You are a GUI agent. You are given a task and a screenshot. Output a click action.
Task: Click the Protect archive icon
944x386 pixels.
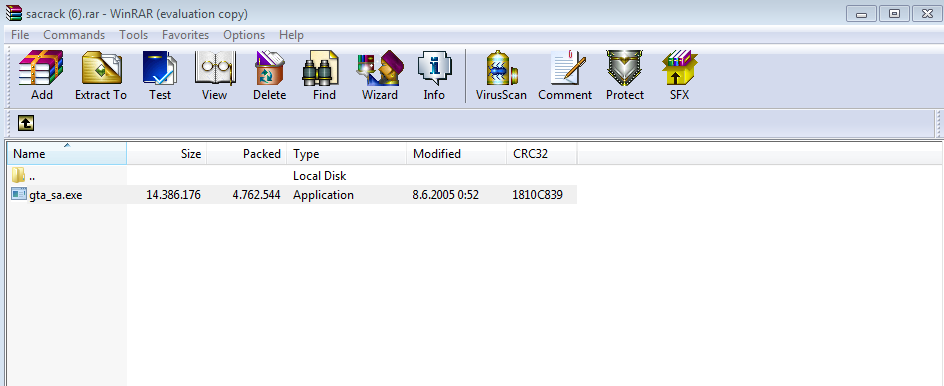click(624, 75)
